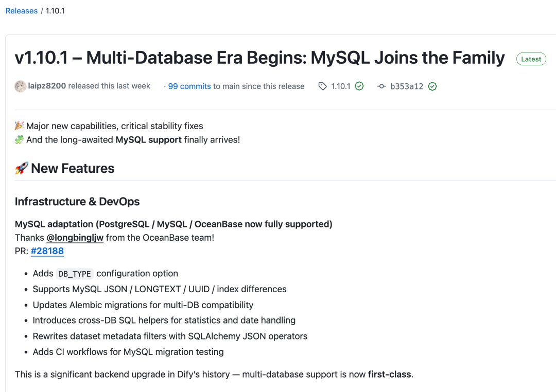Click the DB_TYPE code snippet
The height and width of the screenshot is (392, 556).
[x=75, y=274]
